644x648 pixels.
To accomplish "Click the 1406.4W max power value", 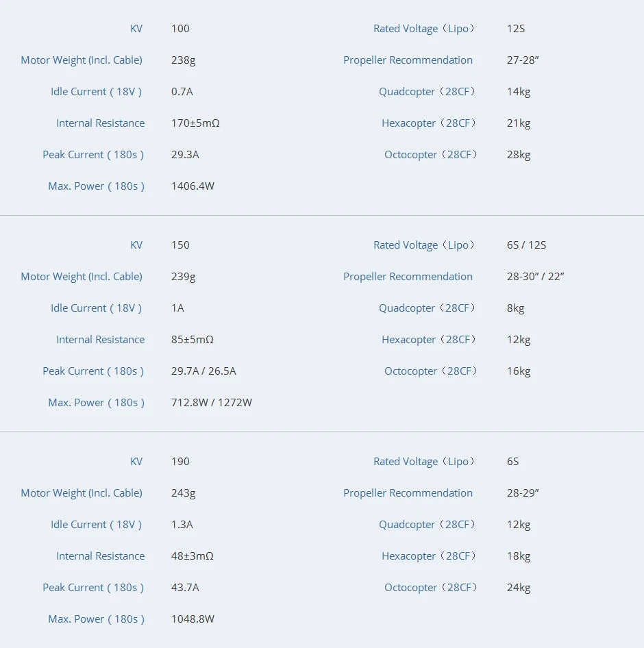I will tap(193, 186).
